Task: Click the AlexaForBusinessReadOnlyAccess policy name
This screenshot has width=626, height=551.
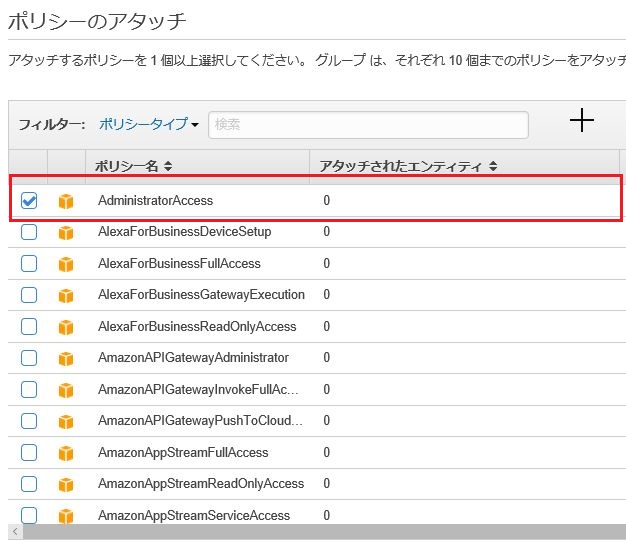Action: coord(197,327)
